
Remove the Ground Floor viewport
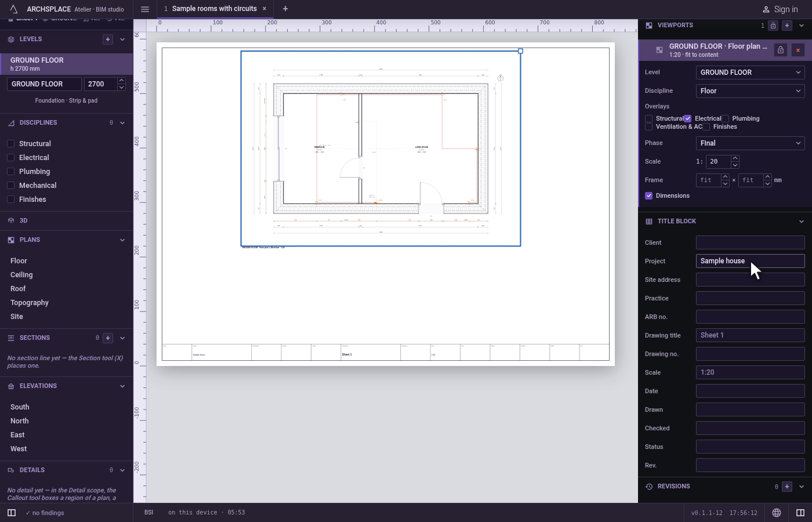(x=798, y=50)
